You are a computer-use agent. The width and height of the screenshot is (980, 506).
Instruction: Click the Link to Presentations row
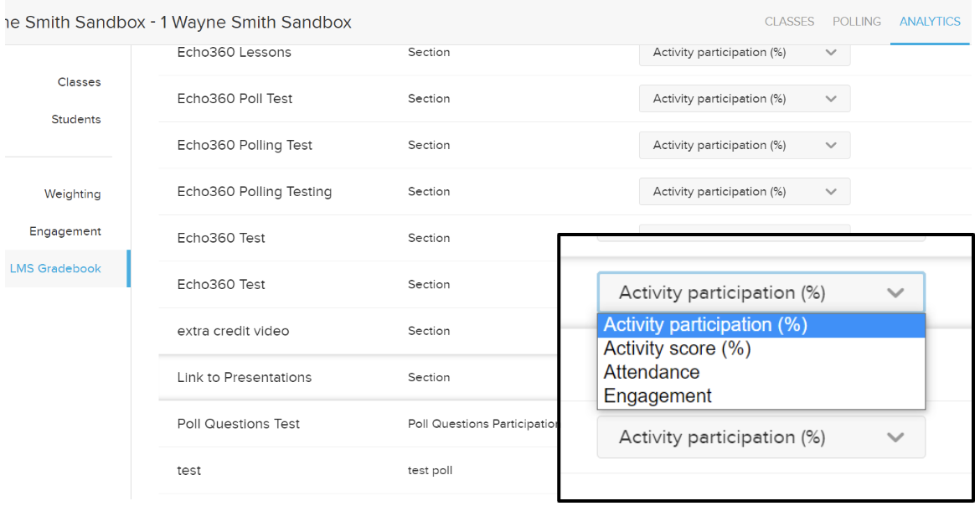pyautogui.click(x=358, y=377)
